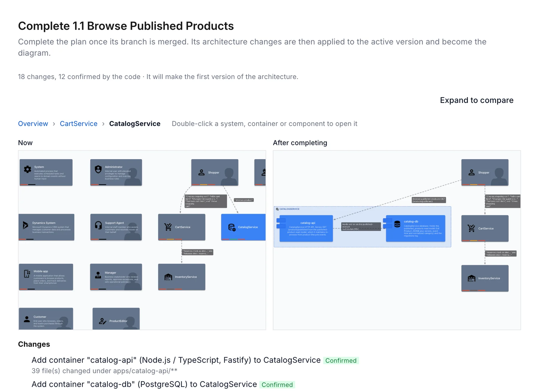Click the Dynamics System play-arrow icon
Image resolution: width=539 pixels, height=392 pixels.
tap(26, 225)
